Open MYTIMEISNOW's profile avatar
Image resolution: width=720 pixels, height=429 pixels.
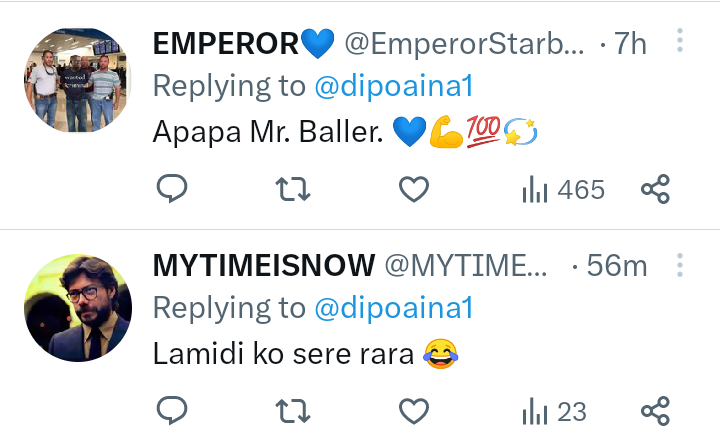coord(78,308)
